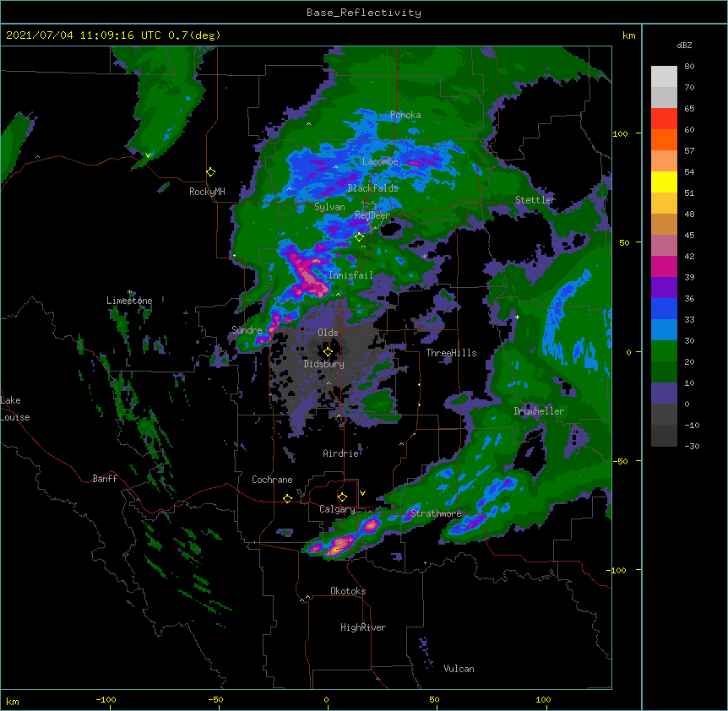Click the asterisk marker above Limestone label

[130, 292]
